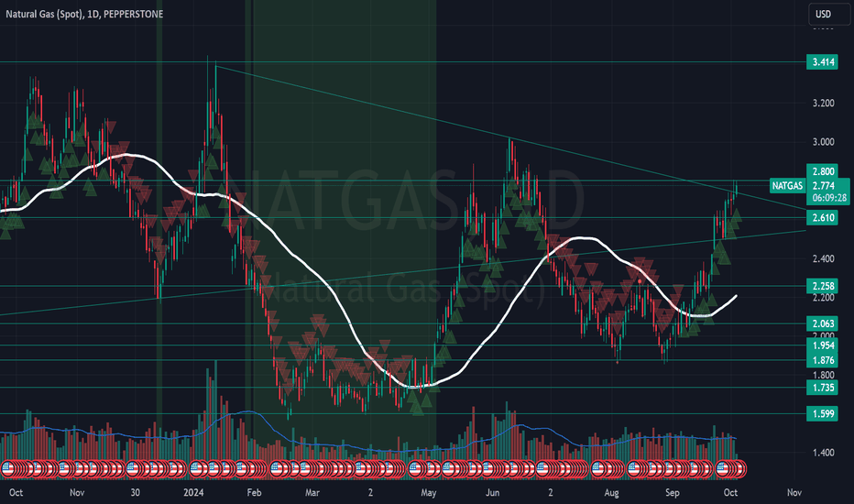854x504 pixels.
Task: Open the USD currency selector
Action: [828, 14]
